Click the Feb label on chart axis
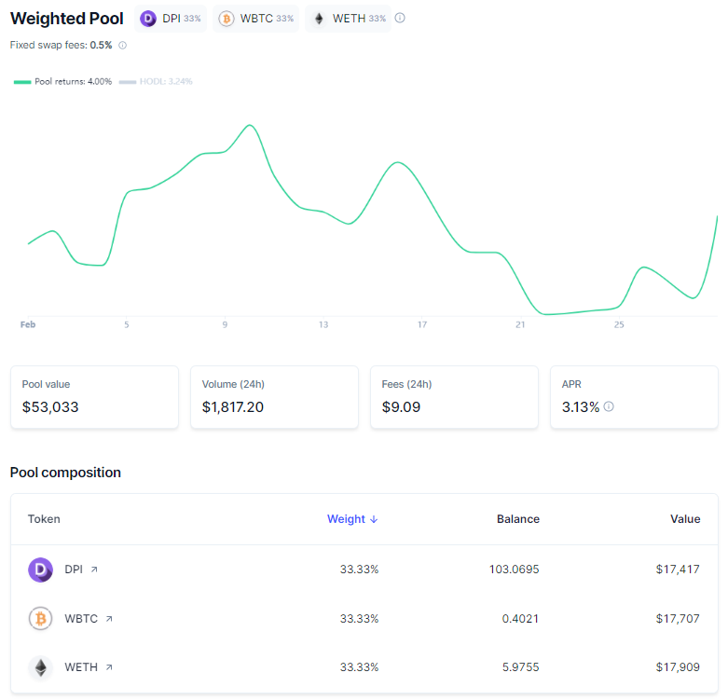This screenshot has width=728, height=700. tap(28, 324)
